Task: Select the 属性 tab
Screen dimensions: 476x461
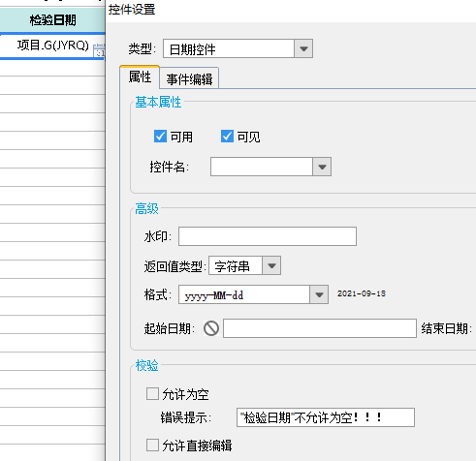Action: point(140,77)
